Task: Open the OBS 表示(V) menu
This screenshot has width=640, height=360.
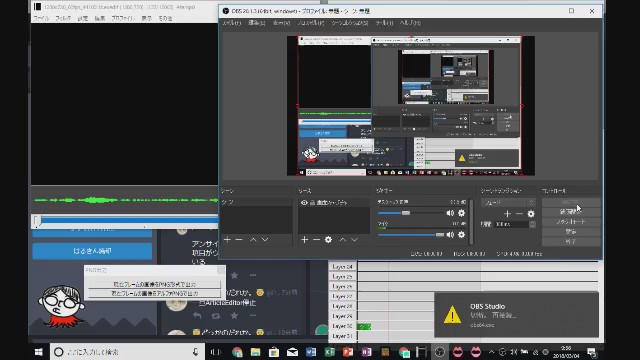Action: (x=282, y=23)
